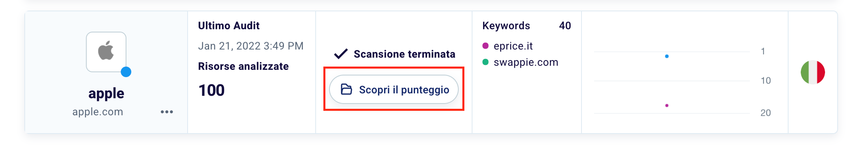Click the Ultimo Audit heading
This screenshot has width=868, height=151.
(229, 26)
